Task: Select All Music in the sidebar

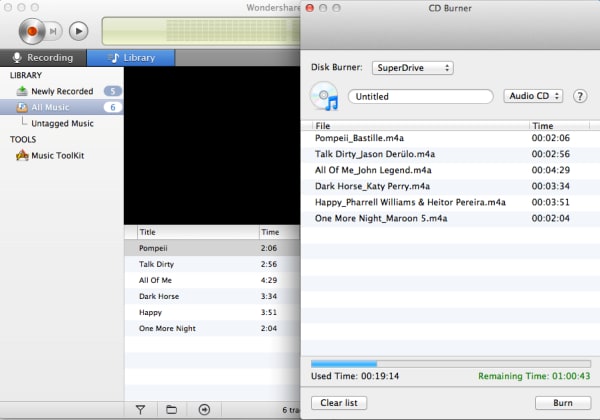Action: point(62,107)
